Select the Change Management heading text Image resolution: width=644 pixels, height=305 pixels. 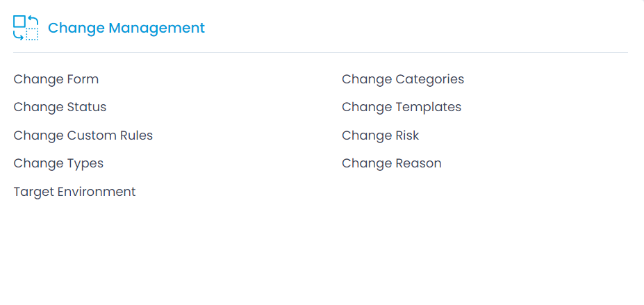(126, 28)
